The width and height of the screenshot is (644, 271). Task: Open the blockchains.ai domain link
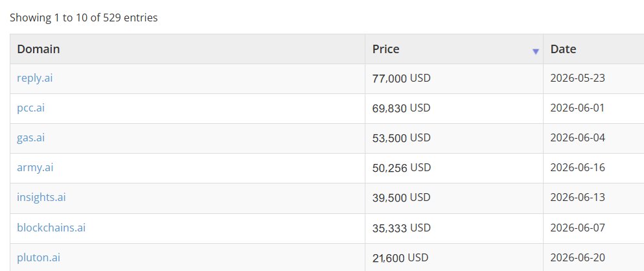click(51, 228)
